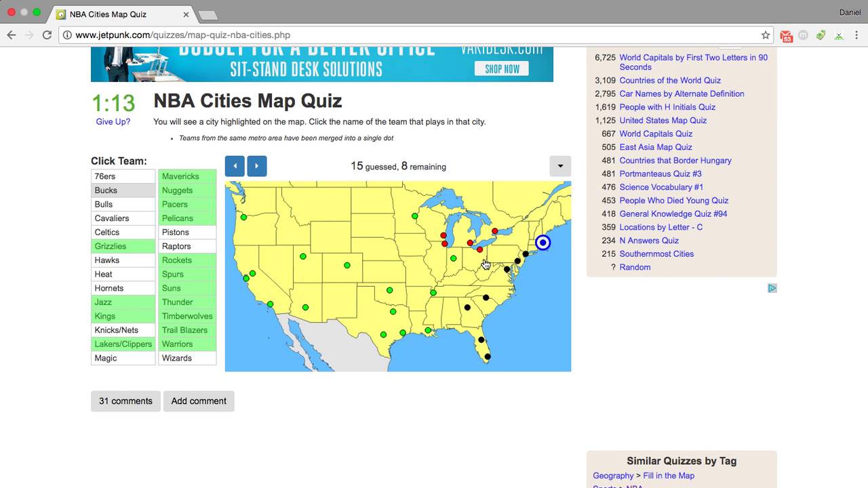The image size is (868, 488).
Task: Select Celtics from the team list
Action: [123, 232]
